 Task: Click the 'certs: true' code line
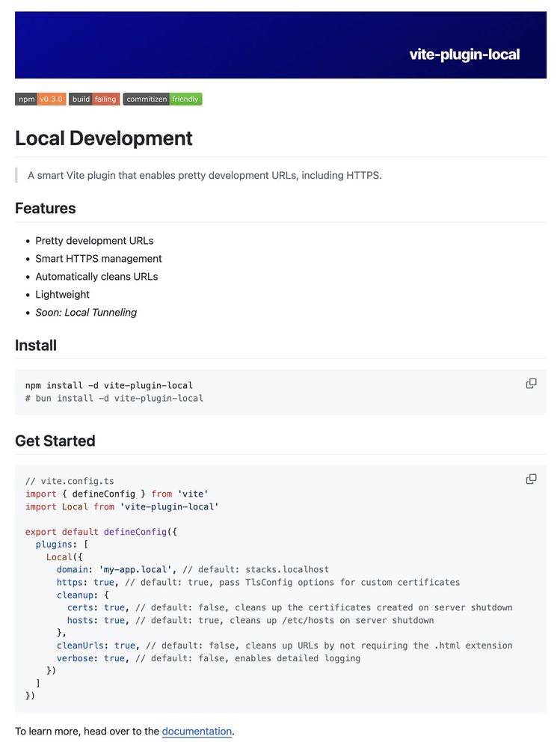tap(290, 607)
